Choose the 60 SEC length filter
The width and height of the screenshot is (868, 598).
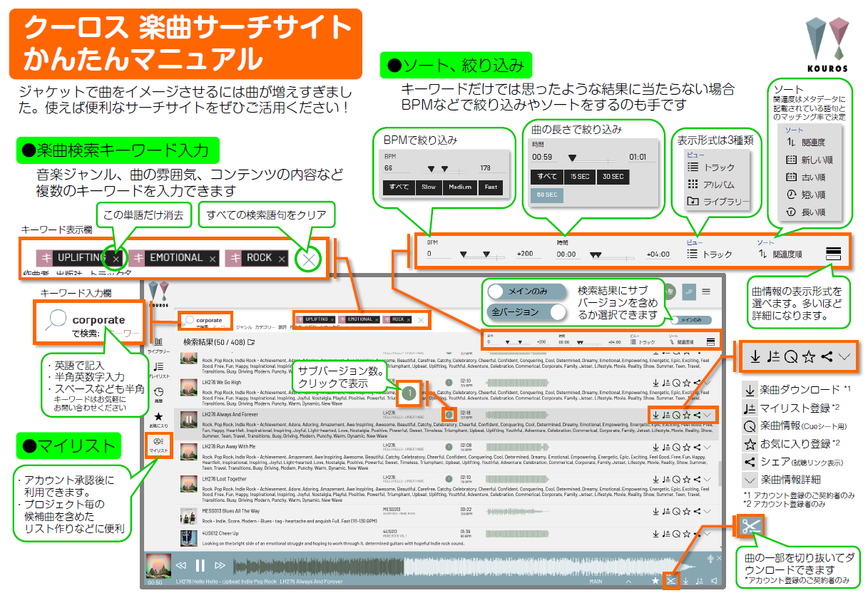[x=546, y=195]
